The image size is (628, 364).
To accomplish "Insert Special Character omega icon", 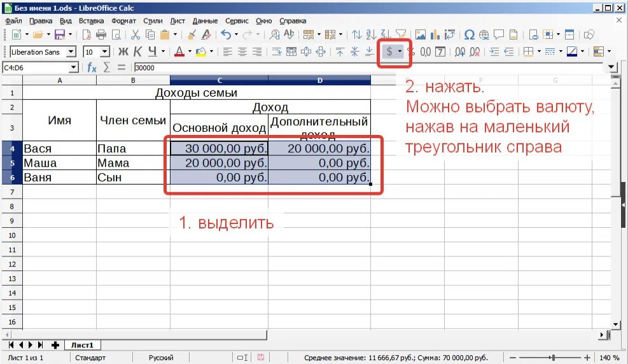I will point(469,35).
